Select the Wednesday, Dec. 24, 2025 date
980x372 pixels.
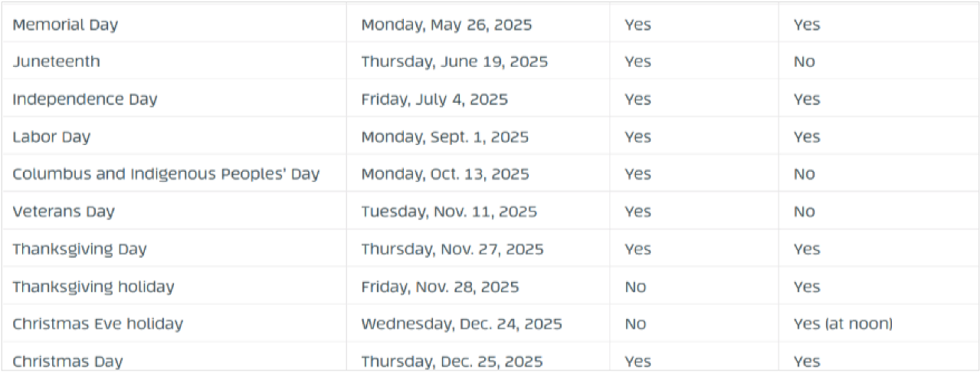[x=461, y=324]
